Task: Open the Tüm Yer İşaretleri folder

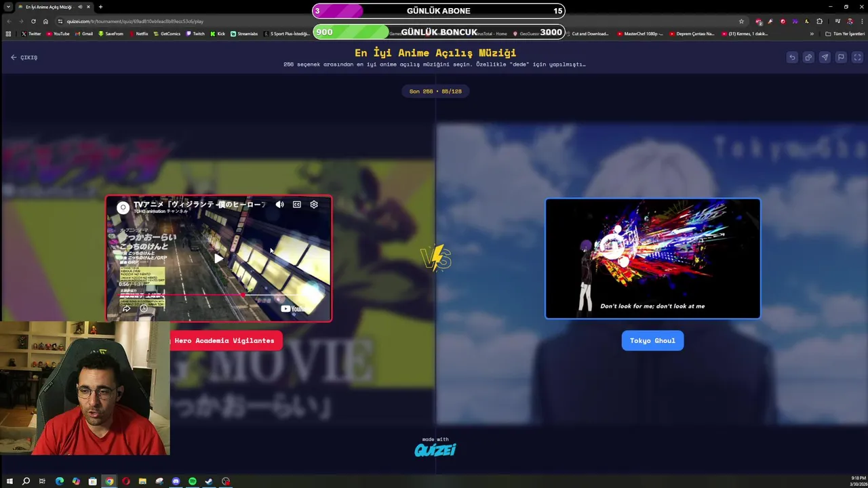Action: click(x=845, y=33)
